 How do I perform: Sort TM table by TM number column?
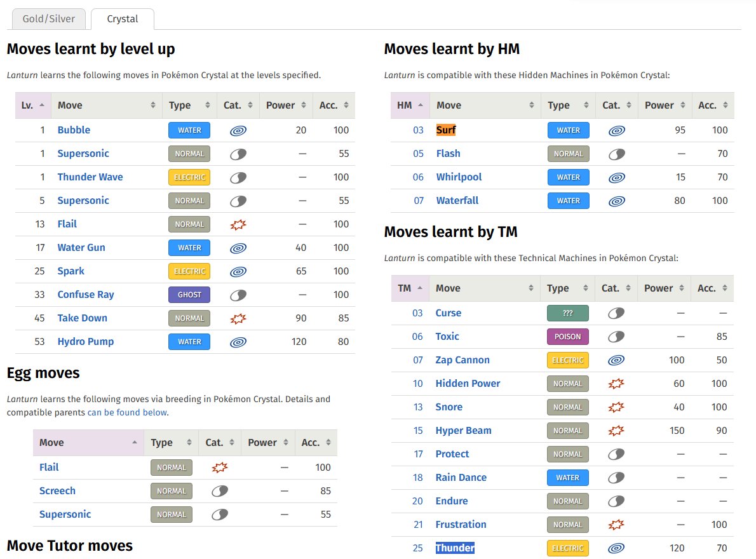coord(410,288)
